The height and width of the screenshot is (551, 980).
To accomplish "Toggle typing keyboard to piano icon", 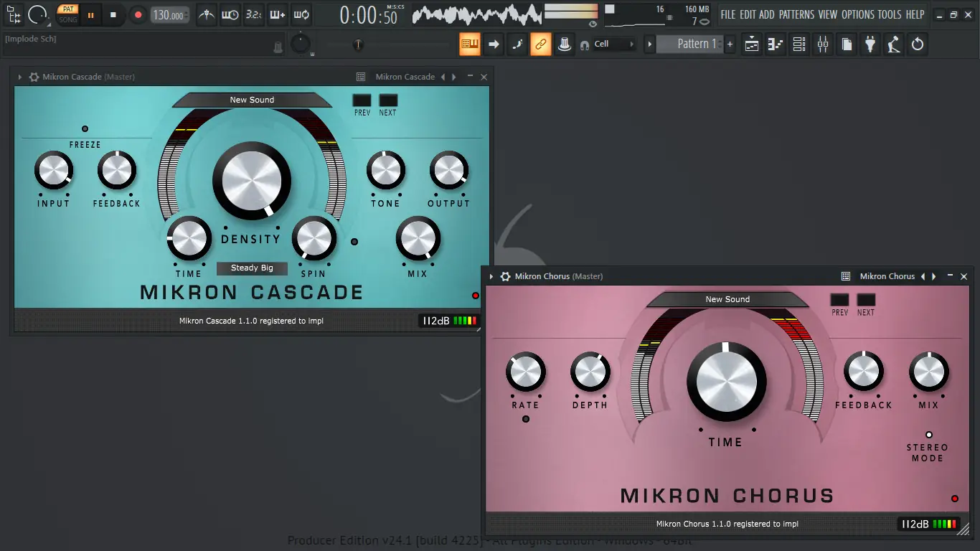I will pos(470,44).
